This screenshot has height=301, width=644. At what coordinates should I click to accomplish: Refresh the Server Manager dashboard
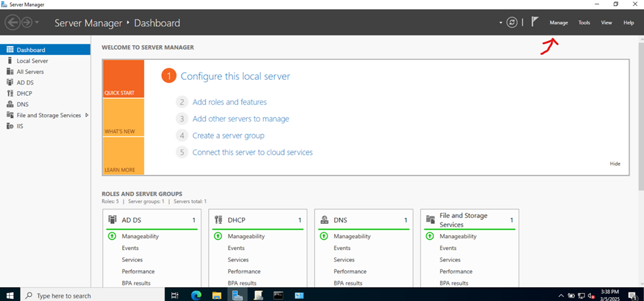click(x=512, y=22)
